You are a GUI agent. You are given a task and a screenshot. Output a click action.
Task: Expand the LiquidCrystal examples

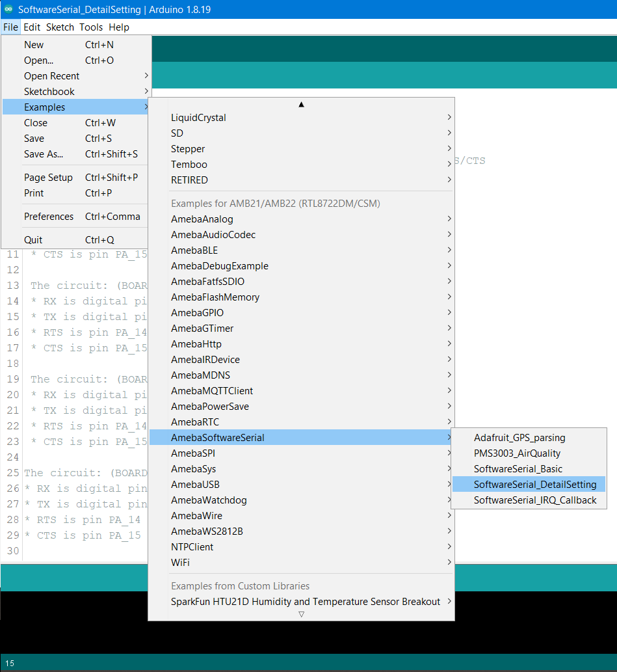click(x=301, y=118)
